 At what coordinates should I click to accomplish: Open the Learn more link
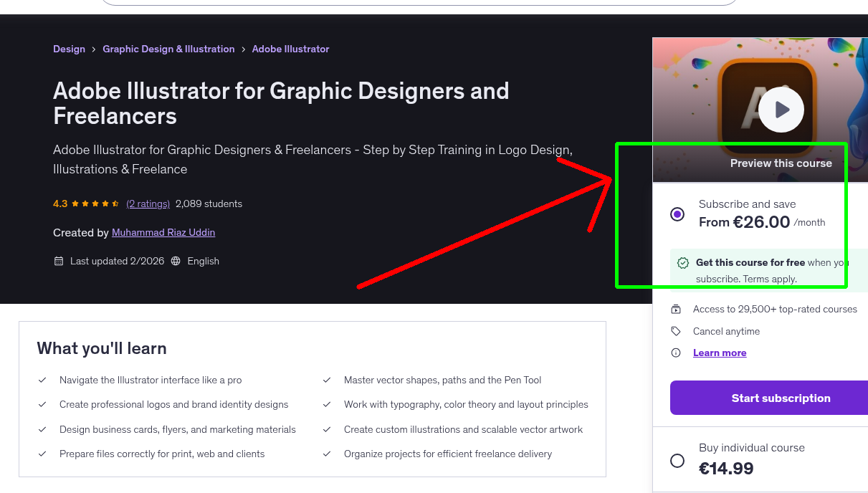tap(720, 353)
